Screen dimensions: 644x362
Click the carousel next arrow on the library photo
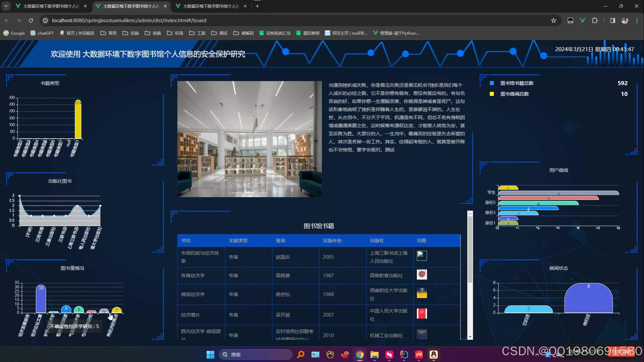click(x=310, y=138)
